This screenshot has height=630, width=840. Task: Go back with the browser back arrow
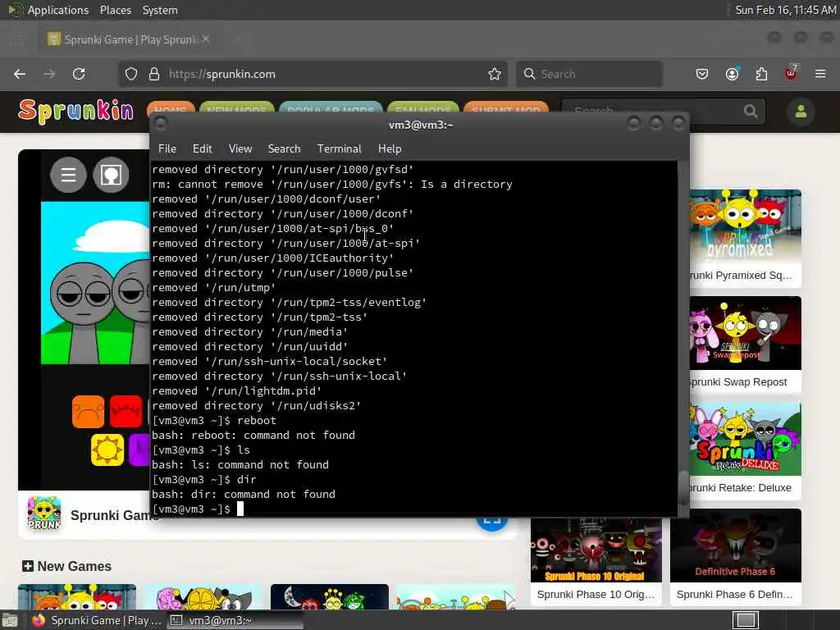click(20, 74)
